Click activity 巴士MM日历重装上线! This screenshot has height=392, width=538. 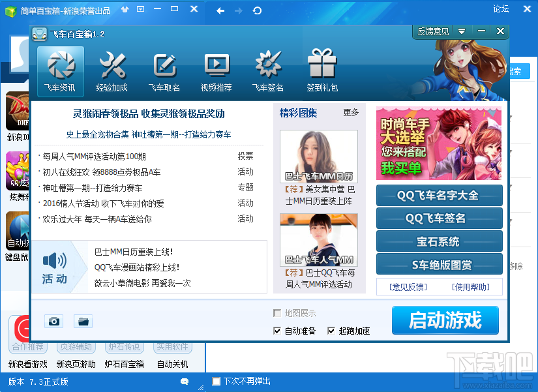pyautogui.click(x=134, y=252)
